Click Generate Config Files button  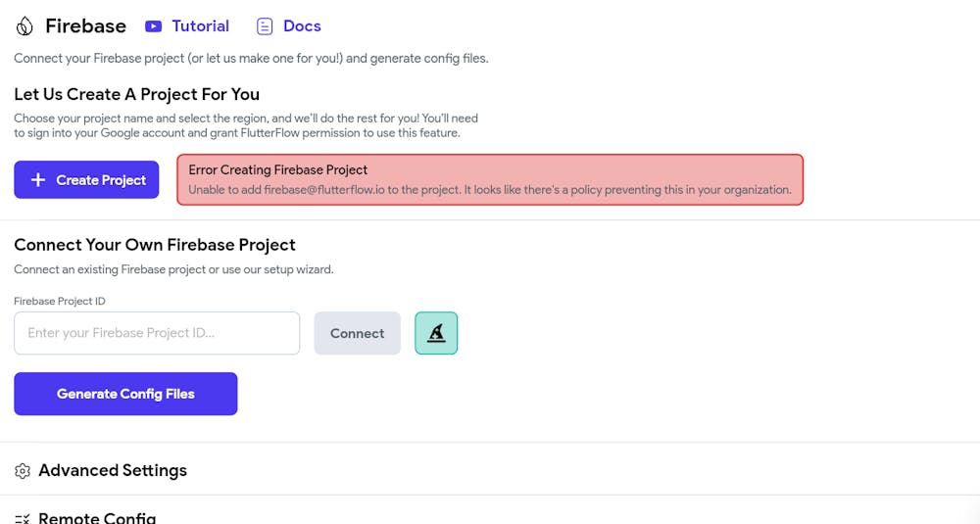(x=125, y=394)
